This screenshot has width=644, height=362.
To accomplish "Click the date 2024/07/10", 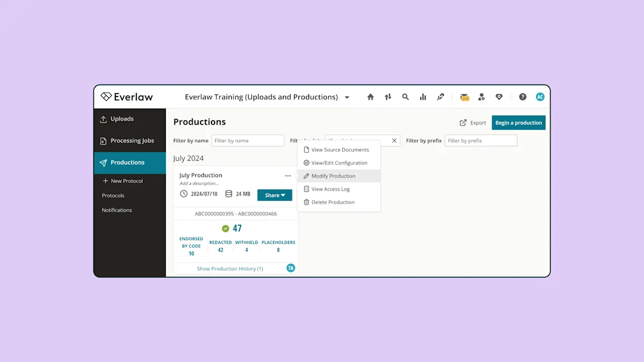I will click(x=204, y=194).
